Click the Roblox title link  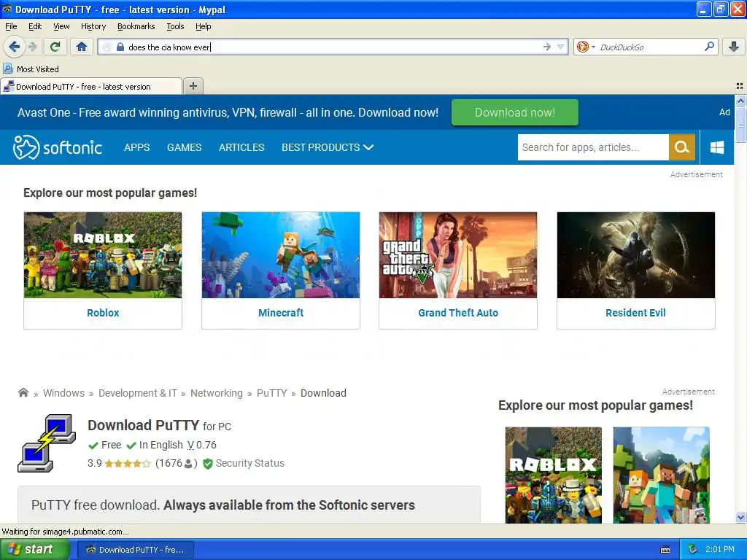(103, 313)
